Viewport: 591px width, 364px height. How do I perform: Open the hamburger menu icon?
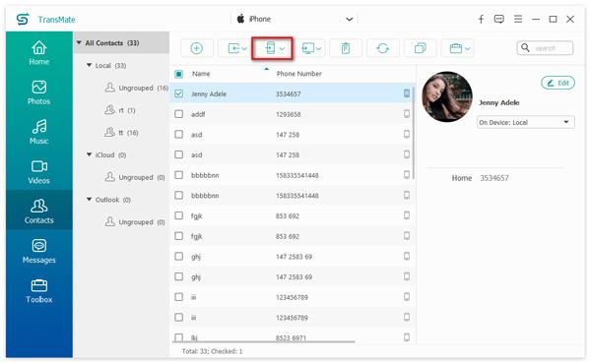[518, 19]
